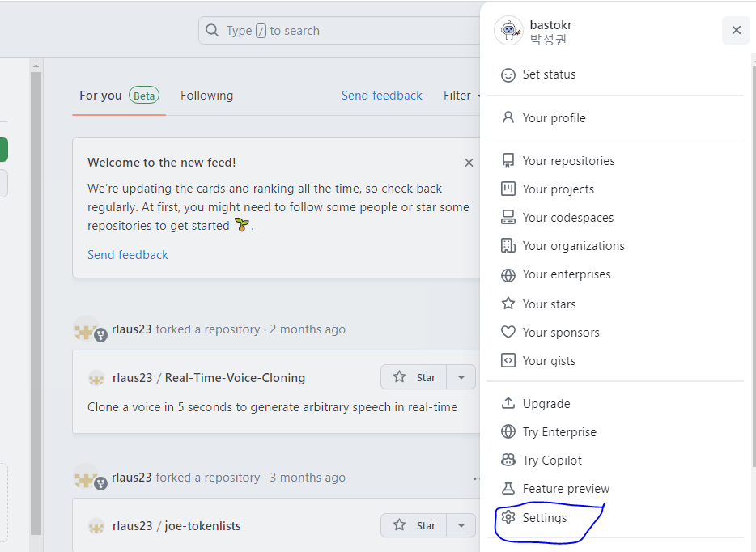Click the left sidebar vertical scrollbar track

pyautogui.click(x=36, y=304)
